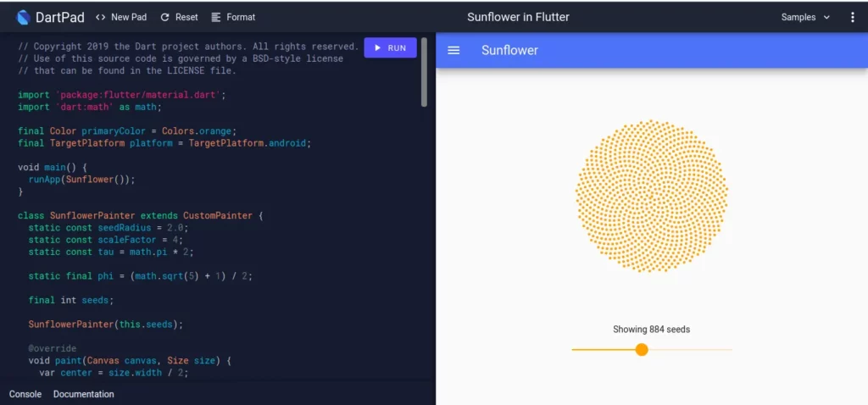Click the orange seed count slider thumb
This screenshot has width=868, height=405.
[x=642, y=350]
